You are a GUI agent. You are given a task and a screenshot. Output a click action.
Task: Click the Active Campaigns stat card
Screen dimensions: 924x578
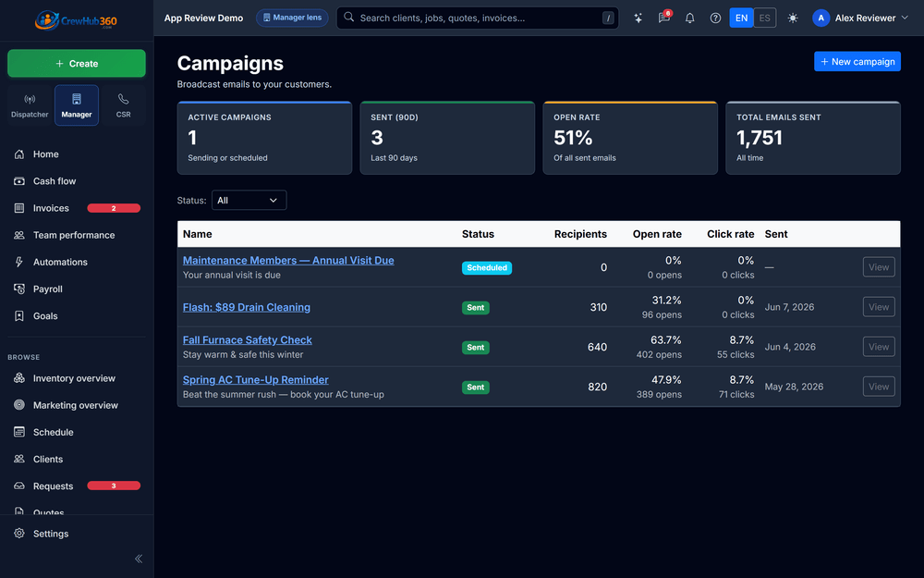[x=264, y=138]
